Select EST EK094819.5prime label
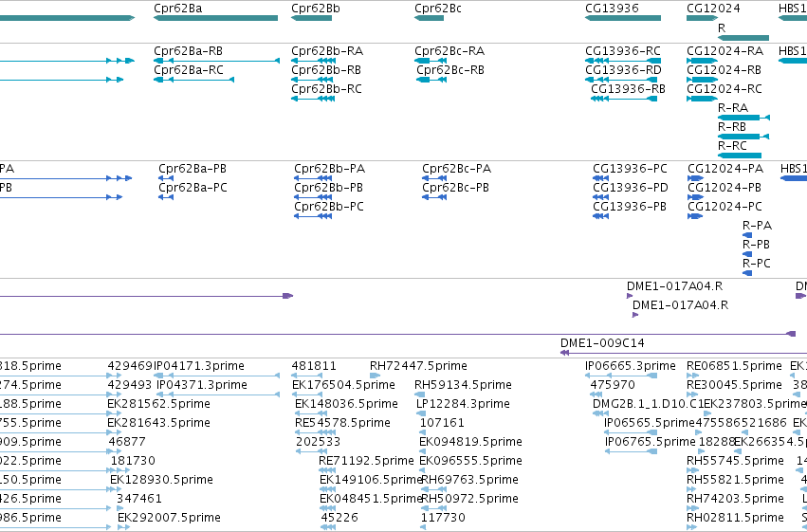The image size is (807, 532). [x=471, y=442]
